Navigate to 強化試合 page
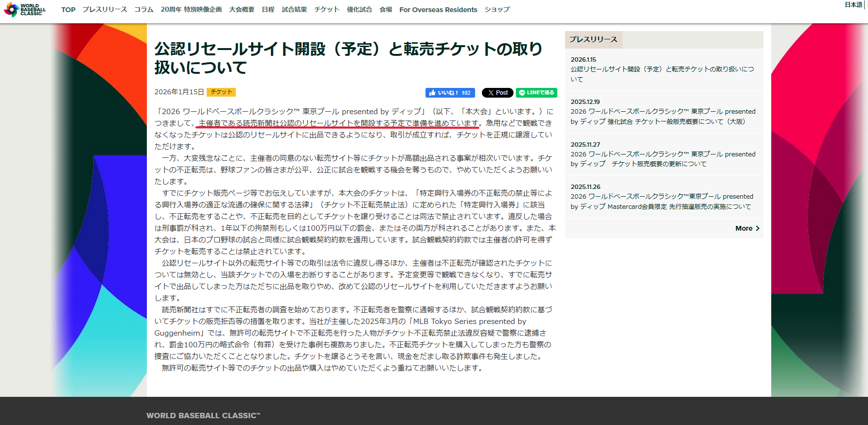 click(x=359, y=10)
